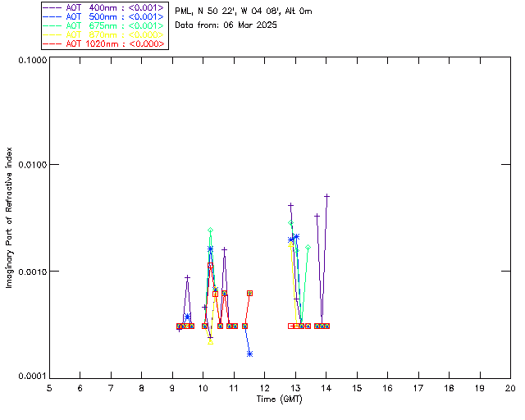Click the "Time (GMT)" axis label
The image size is (525, 420).
(280, 399)
